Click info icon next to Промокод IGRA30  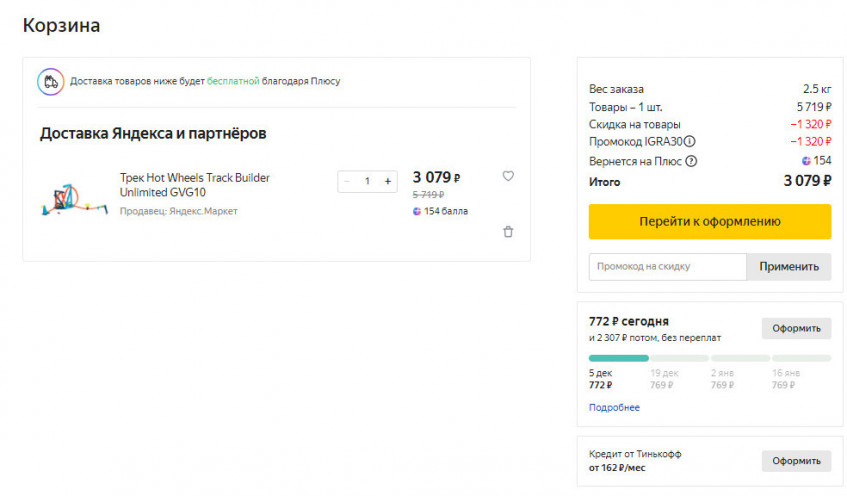coord(690,141)
